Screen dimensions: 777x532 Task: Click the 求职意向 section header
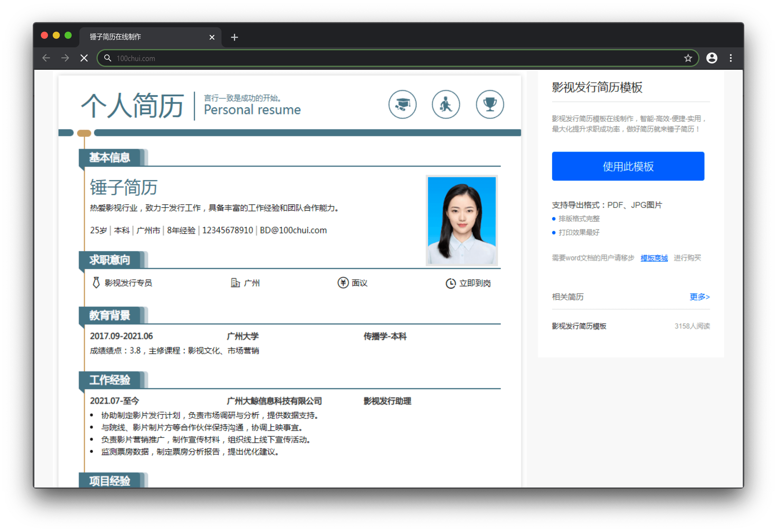(110, 260)
